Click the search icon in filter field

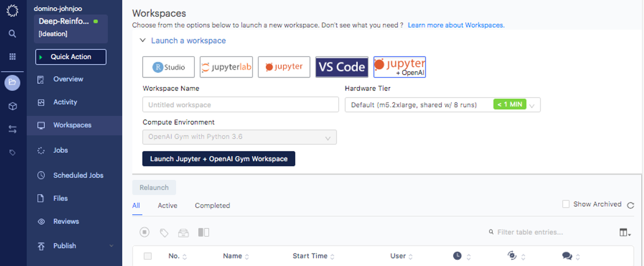pos(491,232)
